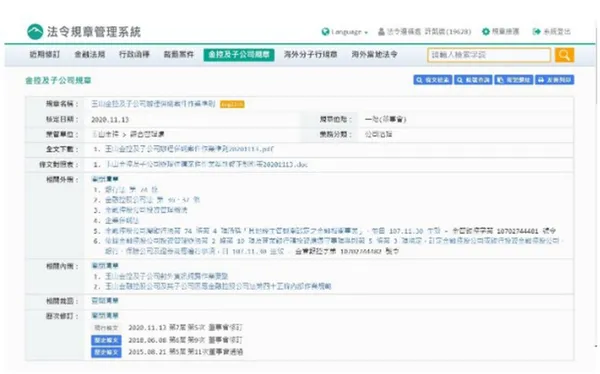Switch to the 海外分子行規章 tab

(310, 54)
